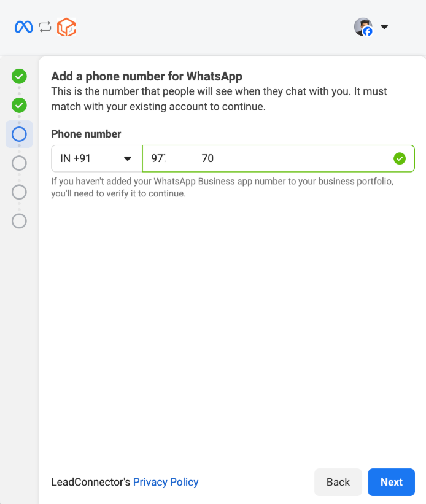Click the Phone number field label
Image resolution: width=426 pixels, height=504 pixels.
click(86, 134)
